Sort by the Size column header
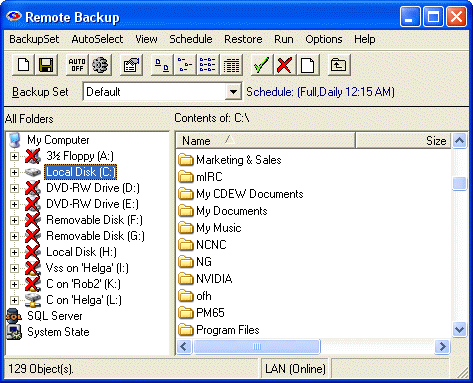This screenshot has width=473, height=383. 403,140
